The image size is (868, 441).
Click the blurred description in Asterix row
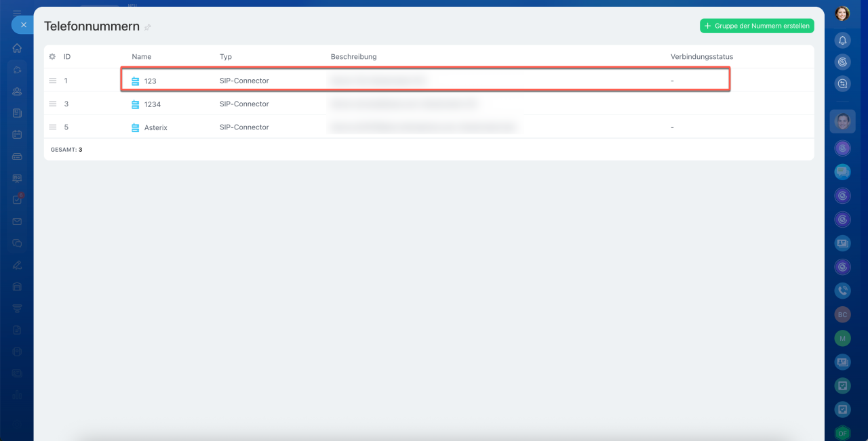[x=423, y=127]
